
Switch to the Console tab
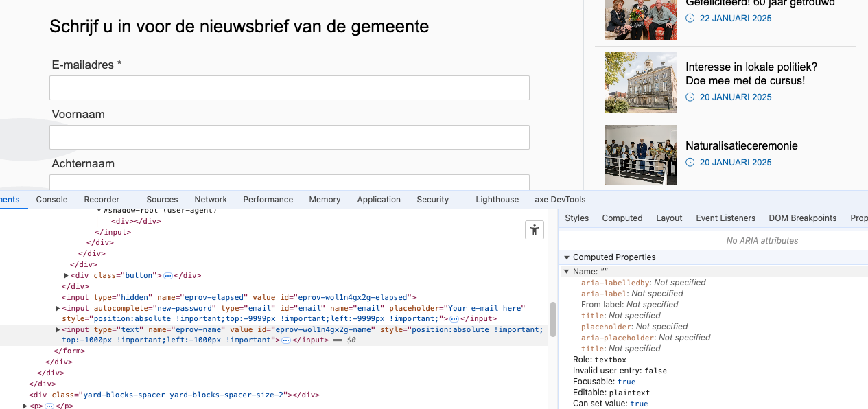tap(52, 200)
